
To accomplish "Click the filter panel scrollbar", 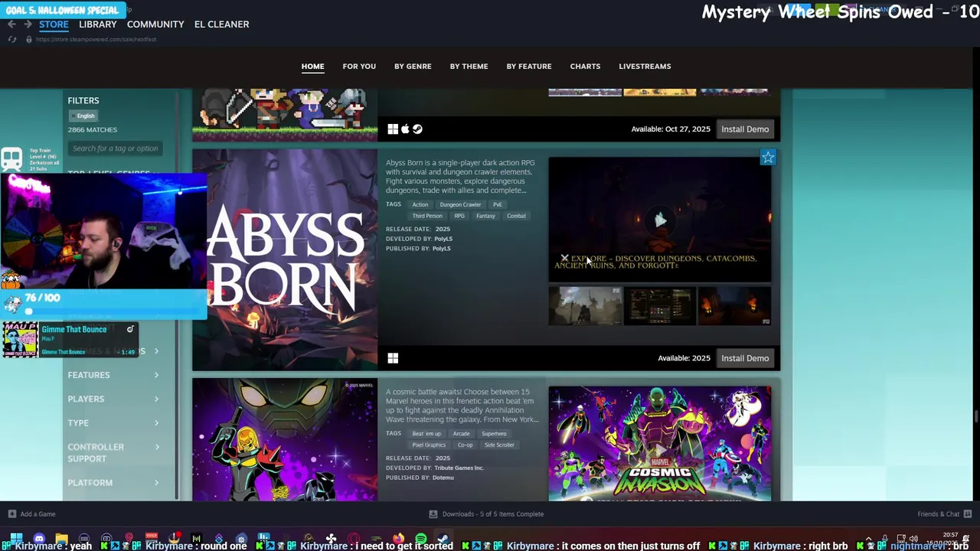I will (178, 295).
